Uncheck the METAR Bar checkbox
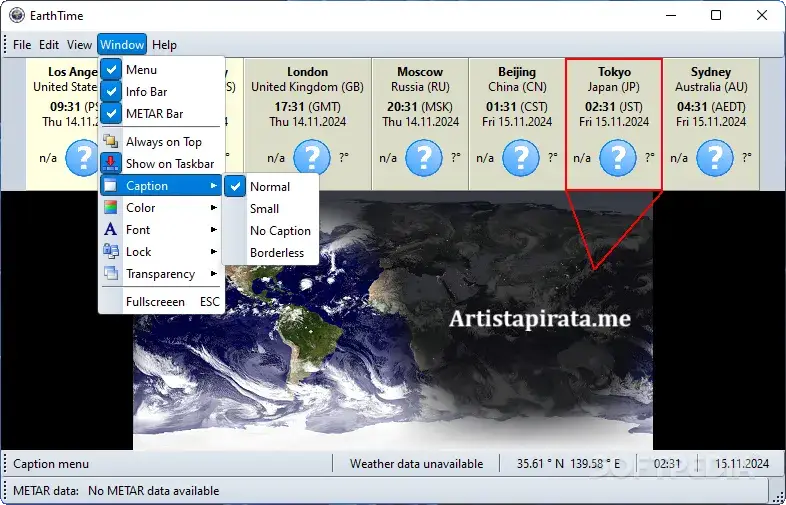 tap(111, 113)
